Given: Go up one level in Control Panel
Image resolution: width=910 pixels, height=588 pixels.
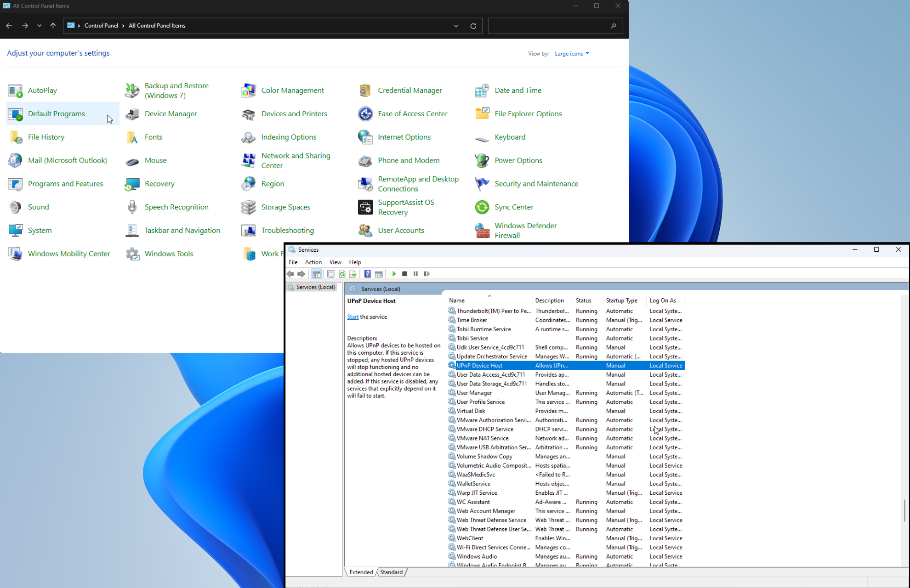Looking at the screenshot, I should tap(53, 26).
